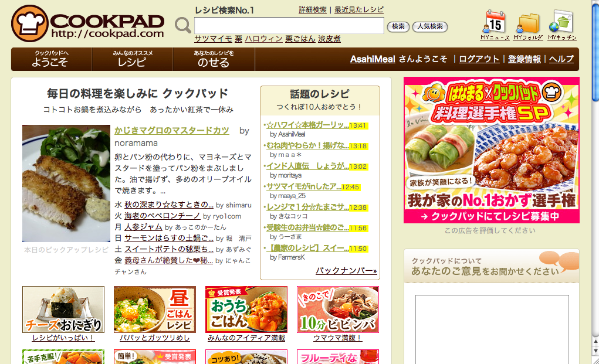Open ☆ハワイ☆本格ガーリッ trending recipe
The height and width of the screenshot is (364, 599).
307,125
